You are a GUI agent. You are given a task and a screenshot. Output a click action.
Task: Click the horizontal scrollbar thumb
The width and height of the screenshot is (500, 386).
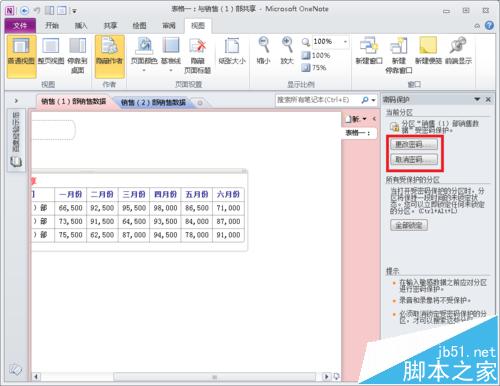[x=214, y=377]
